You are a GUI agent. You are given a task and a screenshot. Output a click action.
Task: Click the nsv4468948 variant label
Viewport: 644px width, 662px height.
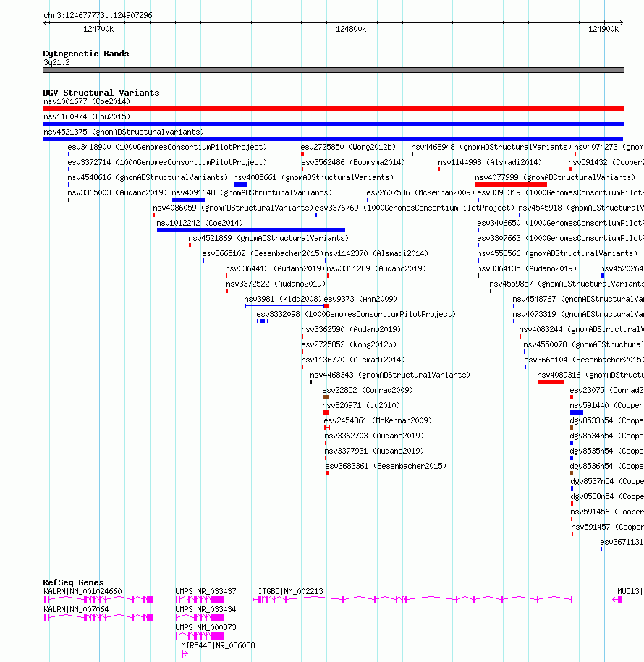coord(491,147)
